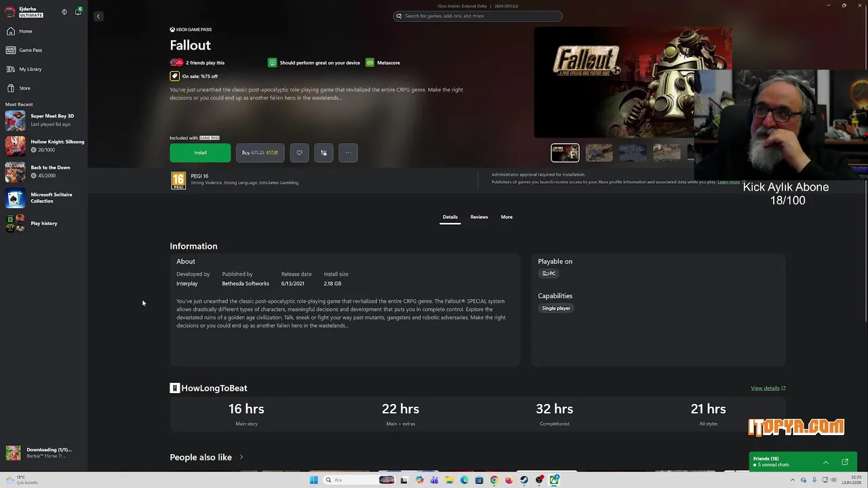Open Hollow Knight: Silksong in sidebar

click(43, 146)
